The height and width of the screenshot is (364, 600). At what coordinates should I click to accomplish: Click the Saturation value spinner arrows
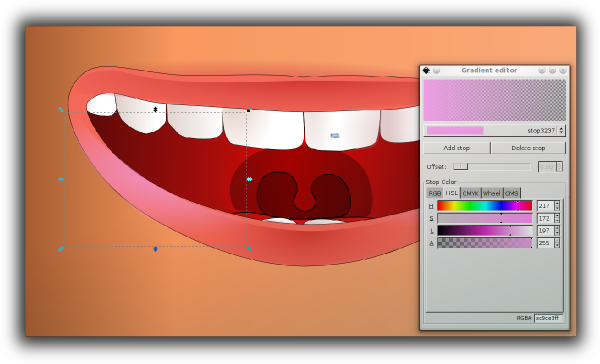tap(557, 218)
